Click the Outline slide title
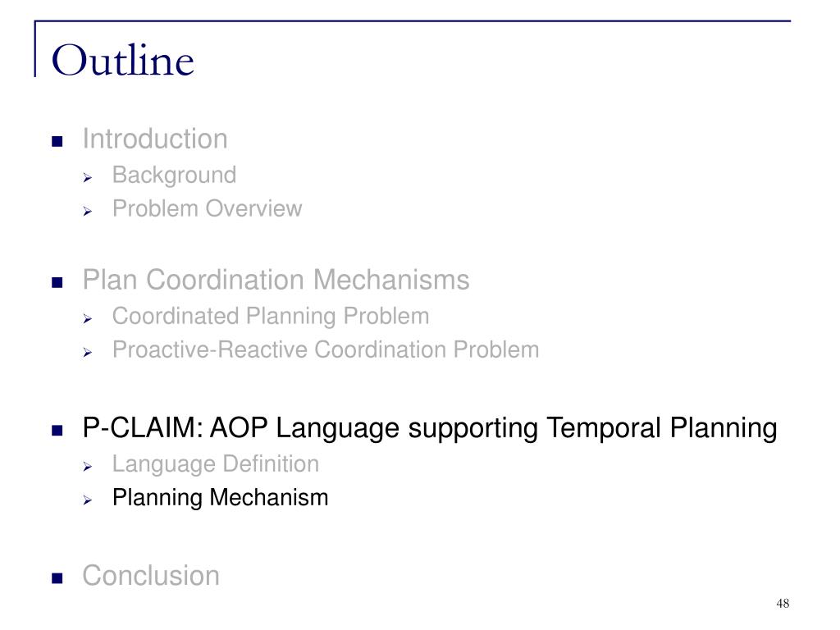This screenshot has width=840, height=630. 123,60
